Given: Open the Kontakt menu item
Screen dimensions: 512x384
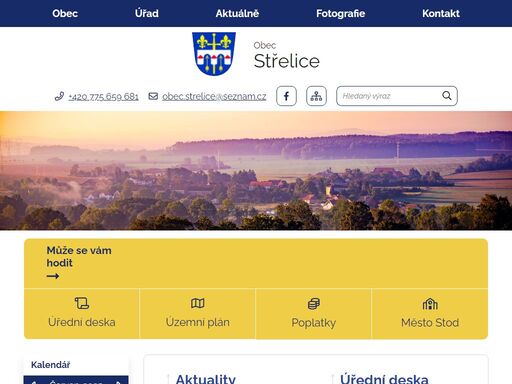Looking at the screenshot, I should pyautogui.click(x=441, y=13).
